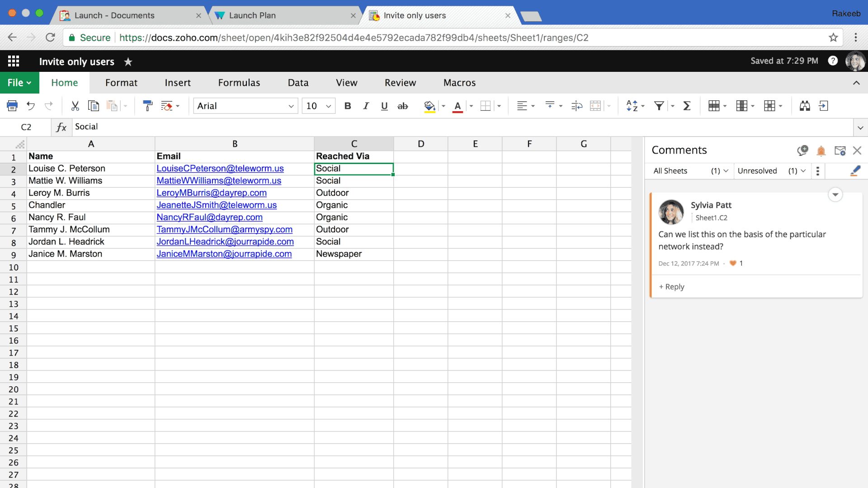Click the Clear formatting eraser icon
The image size is (868, 488).
pos(167,106)
